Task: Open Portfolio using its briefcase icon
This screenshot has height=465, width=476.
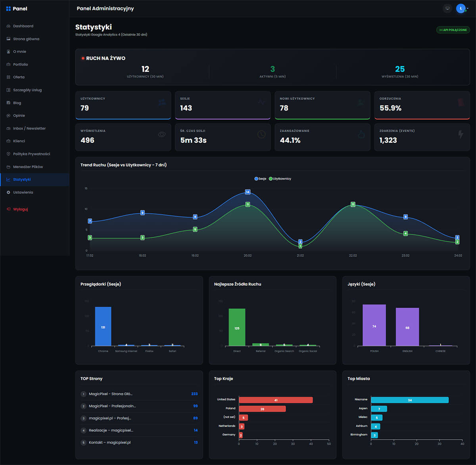Action: (x=8, y=64)
